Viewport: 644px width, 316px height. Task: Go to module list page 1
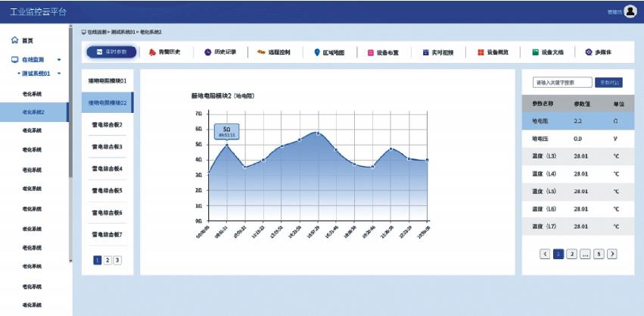point(98,260)
